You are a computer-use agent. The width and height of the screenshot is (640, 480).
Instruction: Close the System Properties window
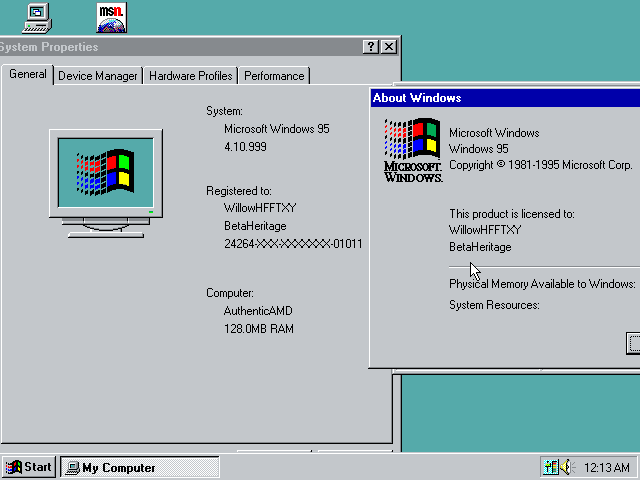click(389, 47)
